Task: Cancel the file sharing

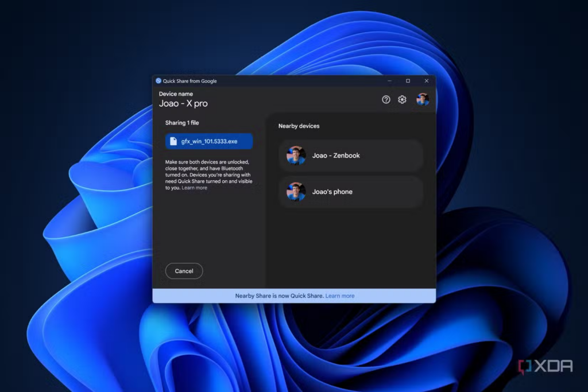Action: [184, 271]
